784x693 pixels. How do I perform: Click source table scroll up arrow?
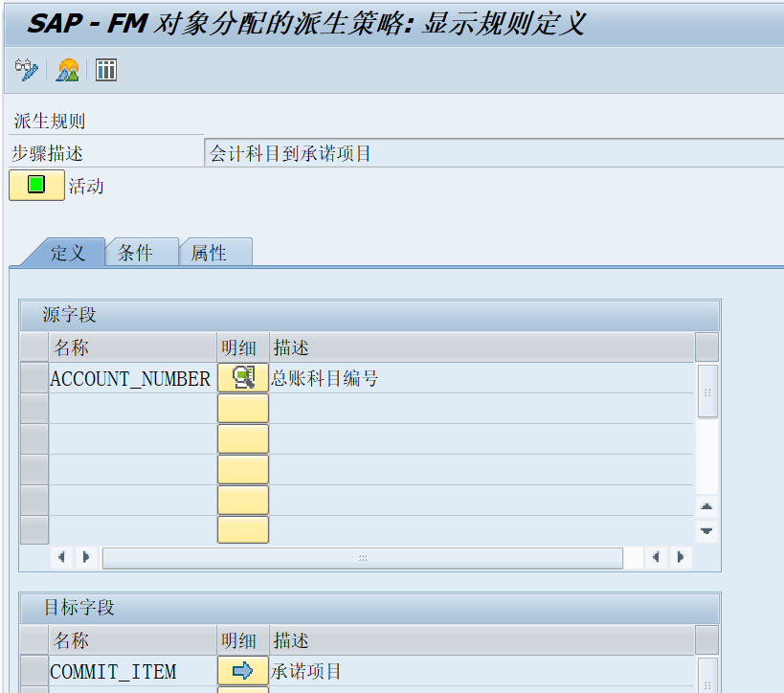point(706,506)
